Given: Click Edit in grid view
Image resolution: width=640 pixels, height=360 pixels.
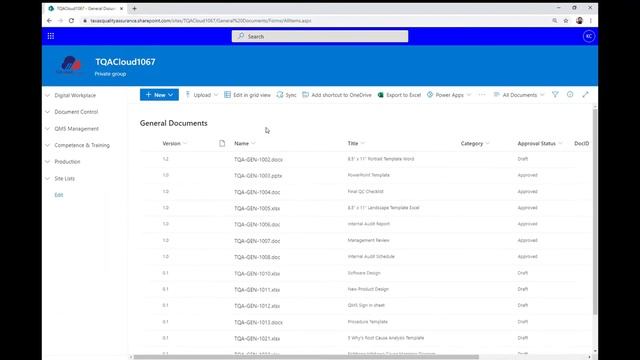Looking at the screenshot, I should point(247,95).
